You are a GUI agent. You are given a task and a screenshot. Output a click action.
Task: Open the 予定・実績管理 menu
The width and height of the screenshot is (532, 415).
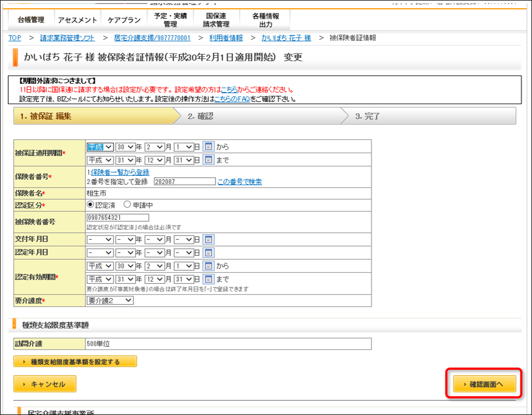click(x=170, y=20)
